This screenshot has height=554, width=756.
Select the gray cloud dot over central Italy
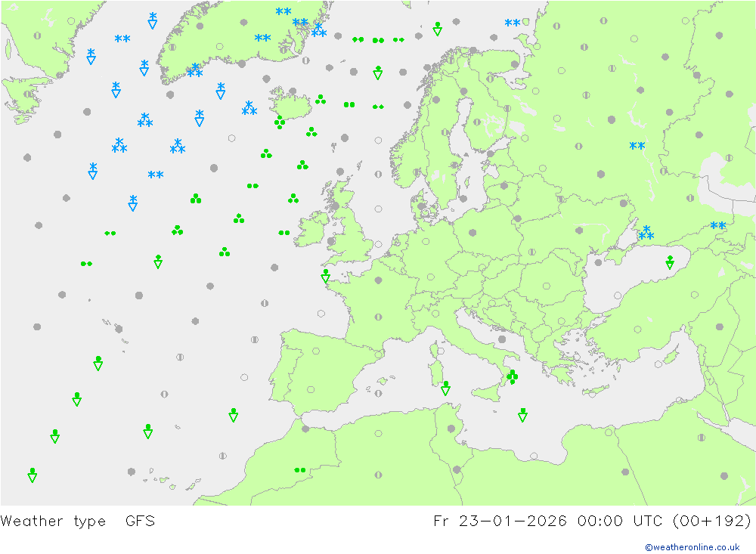[502, 339]
